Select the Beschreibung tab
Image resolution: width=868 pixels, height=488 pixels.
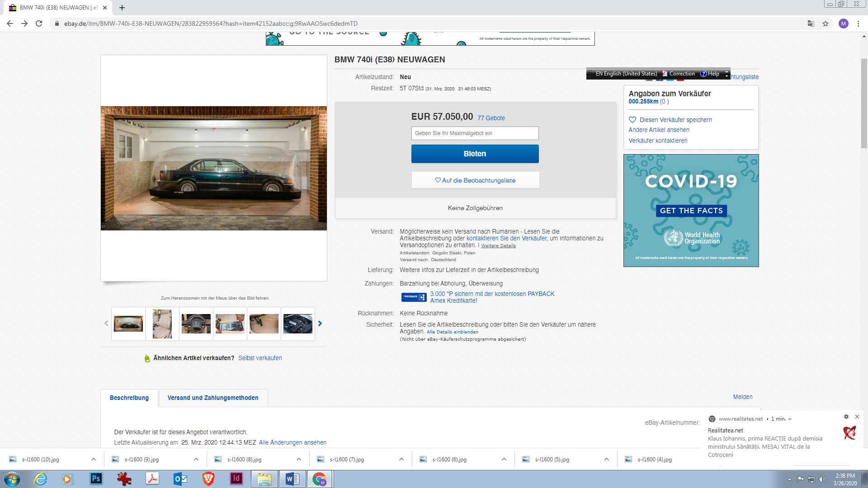click(x=129, y=398)
